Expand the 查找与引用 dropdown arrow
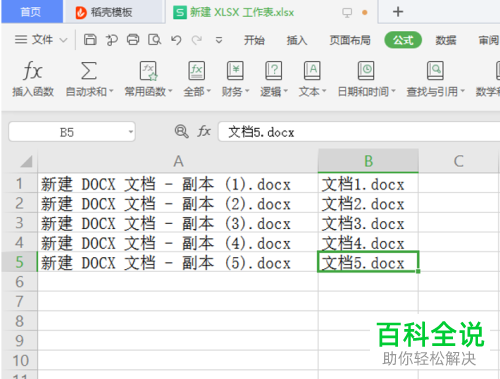 coord(462,91)
